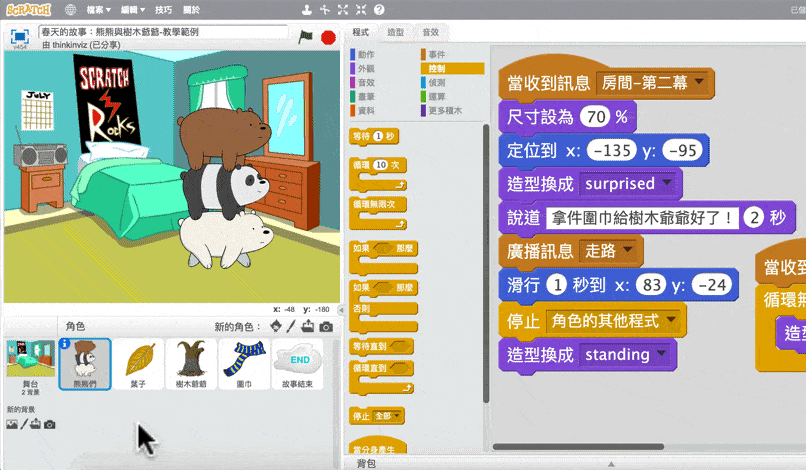The height and width of the screenshot is (470, 806).
Task: Click the y value -95 field
Action: pyautogui.click(x=683, y=150)
